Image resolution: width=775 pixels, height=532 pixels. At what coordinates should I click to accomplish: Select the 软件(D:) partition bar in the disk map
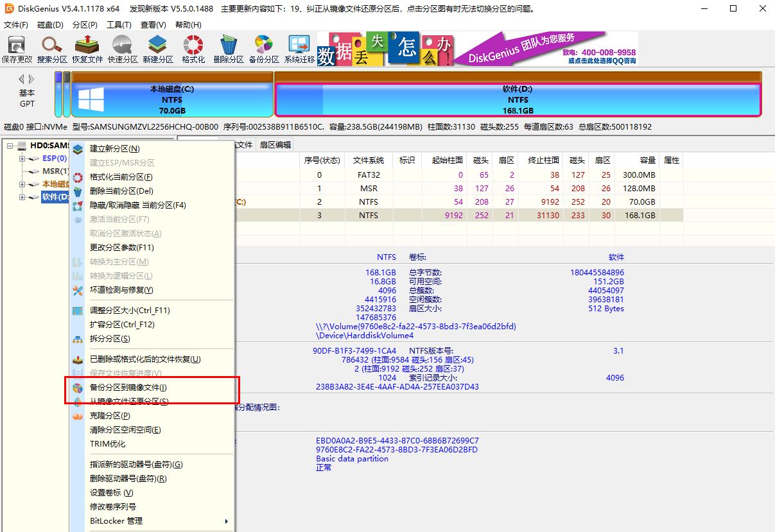coord(518,99)
